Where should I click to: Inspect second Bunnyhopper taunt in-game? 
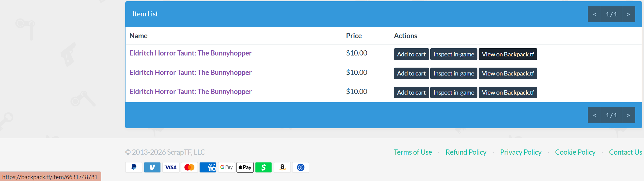454,73
